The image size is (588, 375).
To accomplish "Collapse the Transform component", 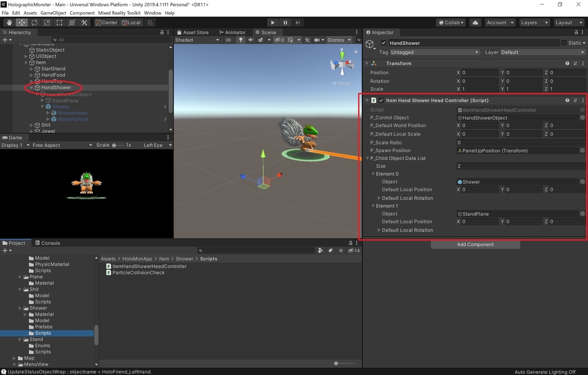I will (x=367, y=64).
